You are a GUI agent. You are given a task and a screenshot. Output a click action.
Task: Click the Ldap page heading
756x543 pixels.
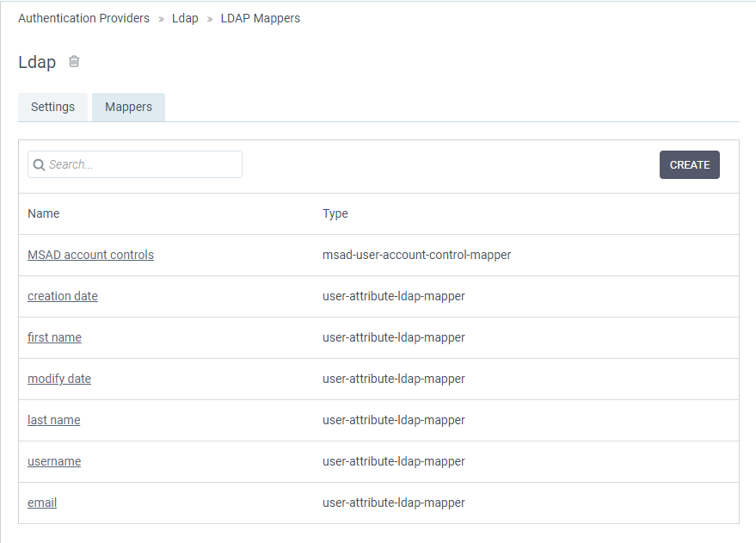pyautogui.click(x=37, y=62)
